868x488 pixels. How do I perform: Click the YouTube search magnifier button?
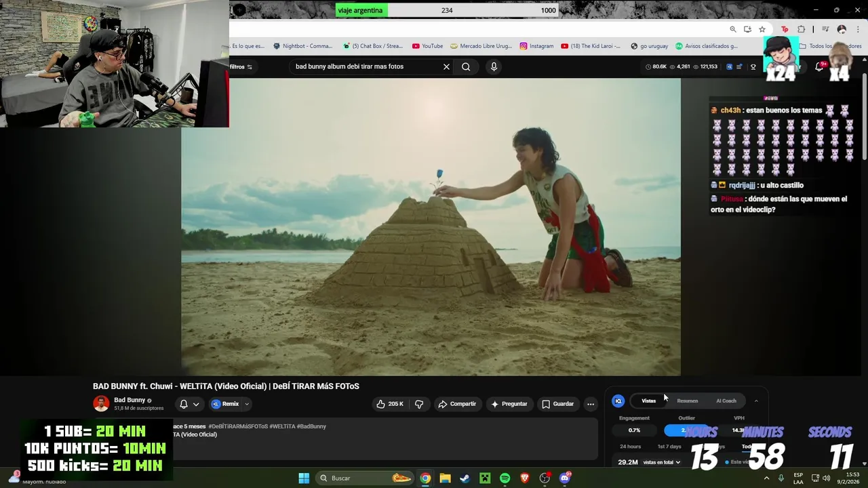466,66
